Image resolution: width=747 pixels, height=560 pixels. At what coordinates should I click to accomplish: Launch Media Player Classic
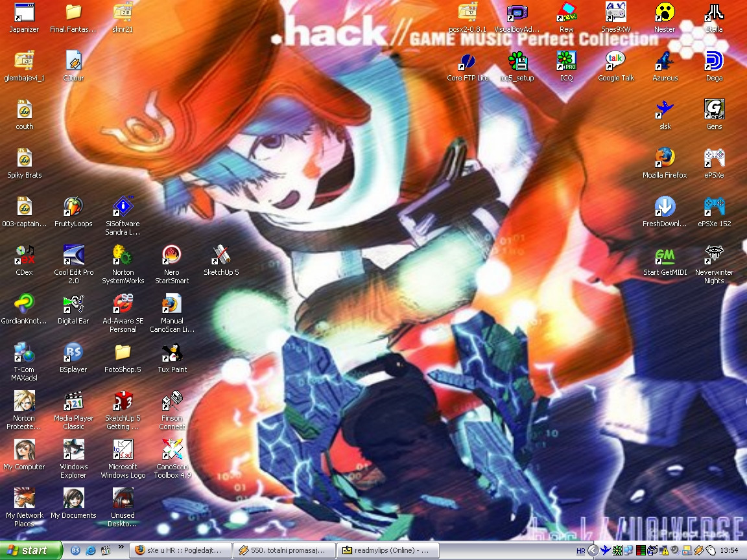tap(73, 410)
